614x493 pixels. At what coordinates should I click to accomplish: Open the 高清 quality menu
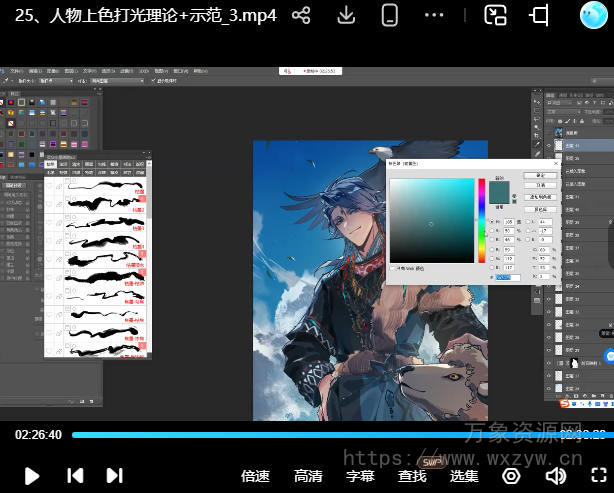point(308,476)
